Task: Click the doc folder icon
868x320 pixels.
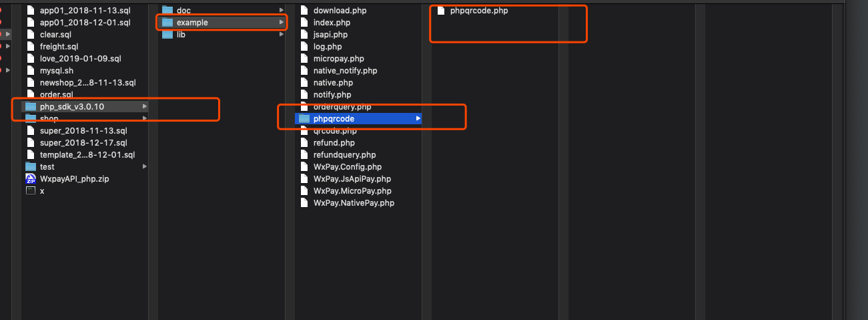Action: pos(167,10)
